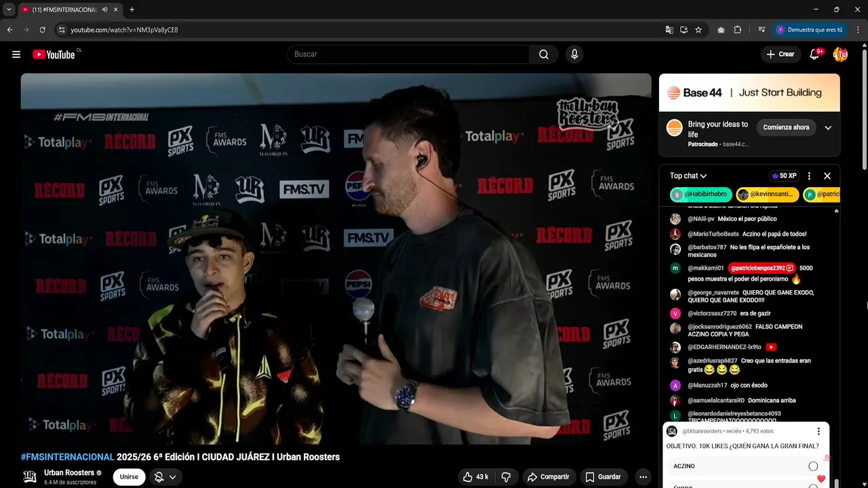This screenshot has width=868, height=488.
Task: Open the site information icon in address bar
Action: pos(62,30)
